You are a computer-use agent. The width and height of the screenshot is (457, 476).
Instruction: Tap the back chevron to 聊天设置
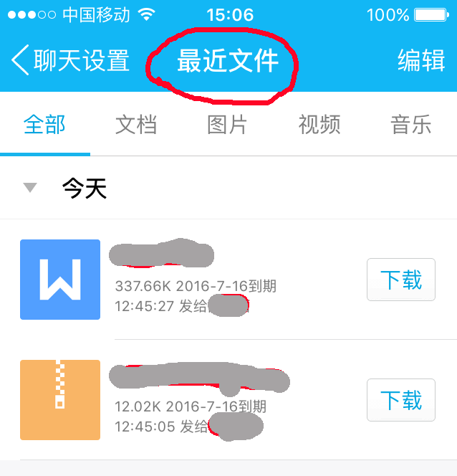coord(20,59)
